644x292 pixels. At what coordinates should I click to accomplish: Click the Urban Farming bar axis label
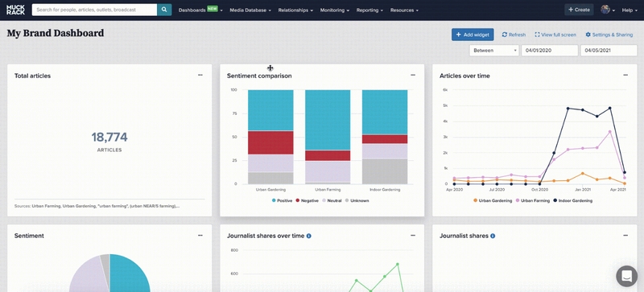coord(328,190)
